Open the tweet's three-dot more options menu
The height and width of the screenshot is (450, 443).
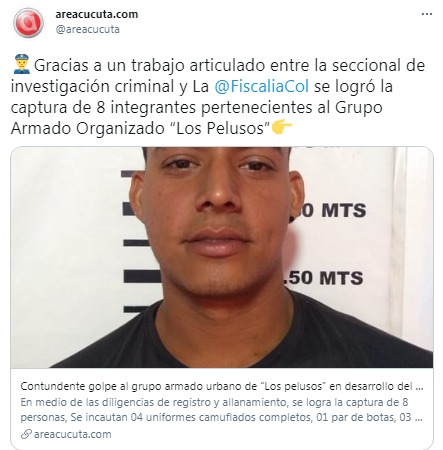coord(427,14)
